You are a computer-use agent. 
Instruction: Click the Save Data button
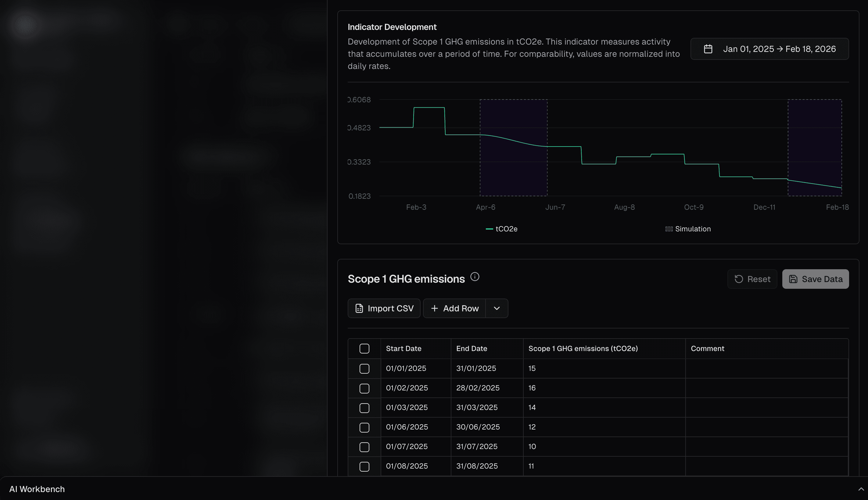[x=815, y=279]
